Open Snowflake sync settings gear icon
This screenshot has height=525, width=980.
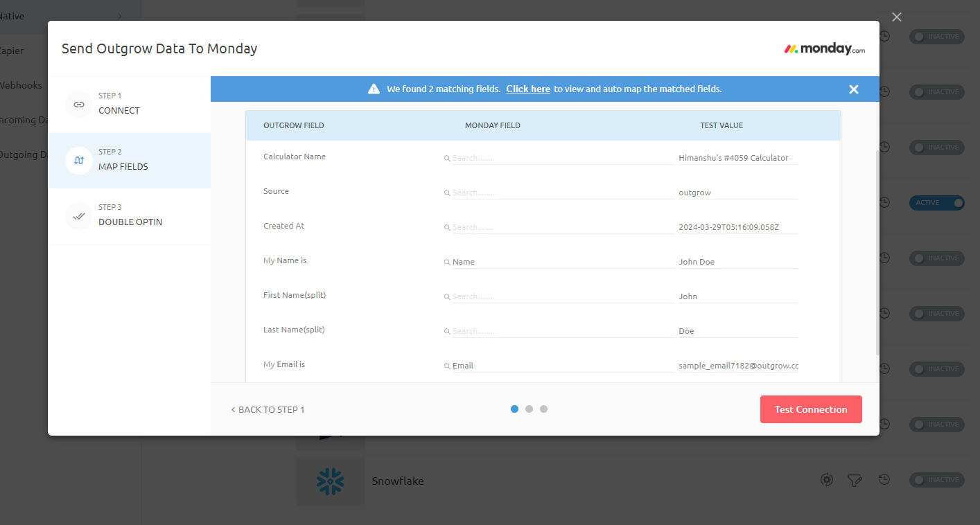[826, 479]
